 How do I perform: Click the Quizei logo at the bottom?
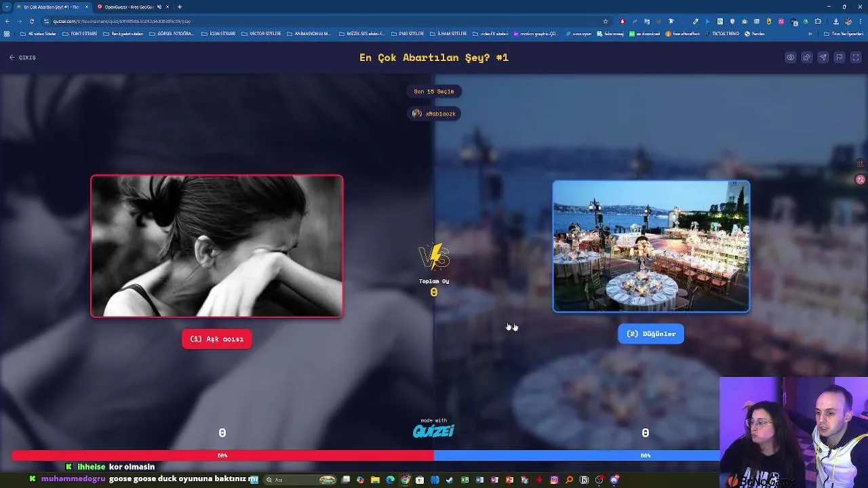pos(434,430)
